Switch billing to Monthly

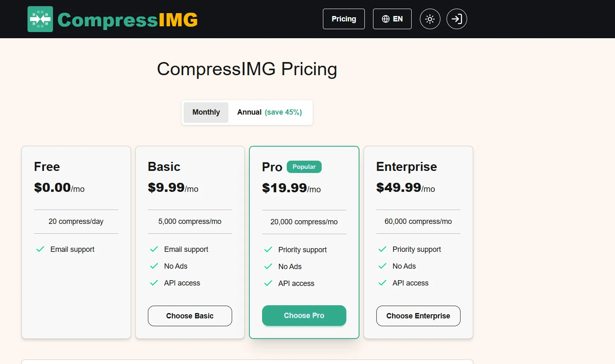click(x=206, y=112)
